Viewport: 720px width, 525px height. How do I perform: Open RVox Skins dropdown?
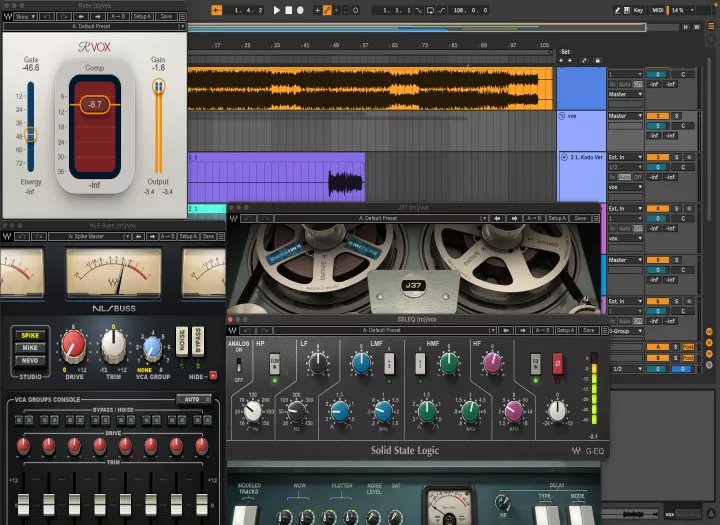[25, 17]
